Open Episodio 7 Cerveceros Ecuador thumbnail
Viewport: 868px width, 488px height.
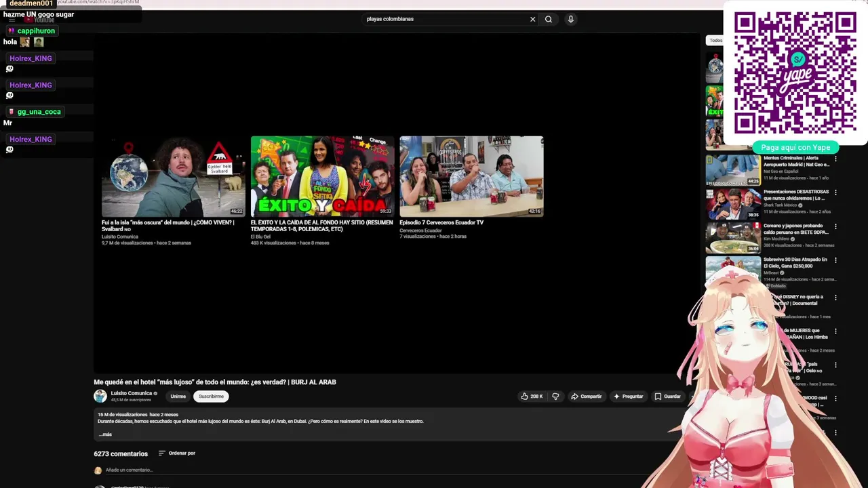(471, 176)
